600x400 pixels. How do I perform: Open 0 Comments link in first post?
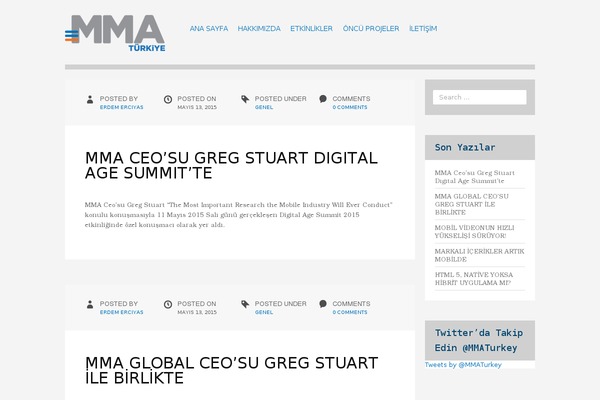[350, 108]
